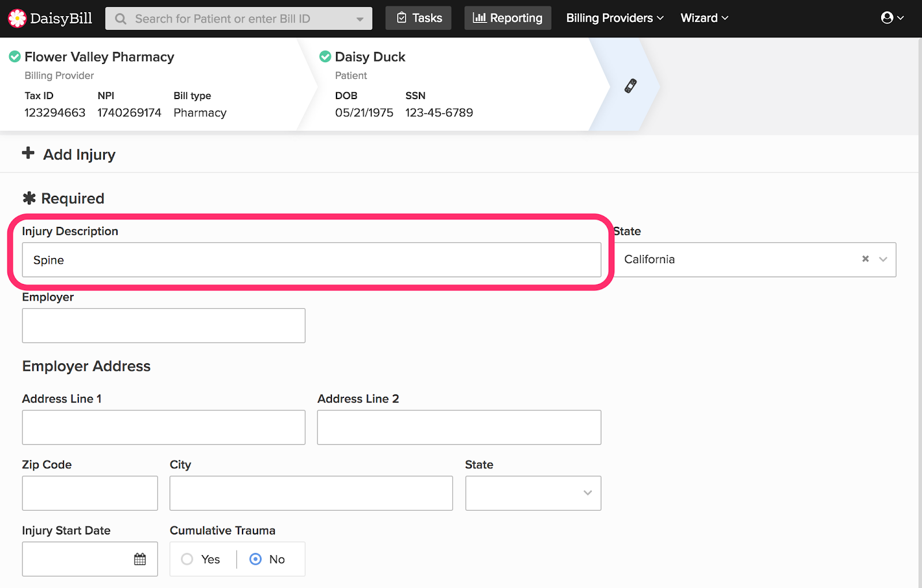Click the Flower Valley Pharmacy green checkmark

coord(15,56)
